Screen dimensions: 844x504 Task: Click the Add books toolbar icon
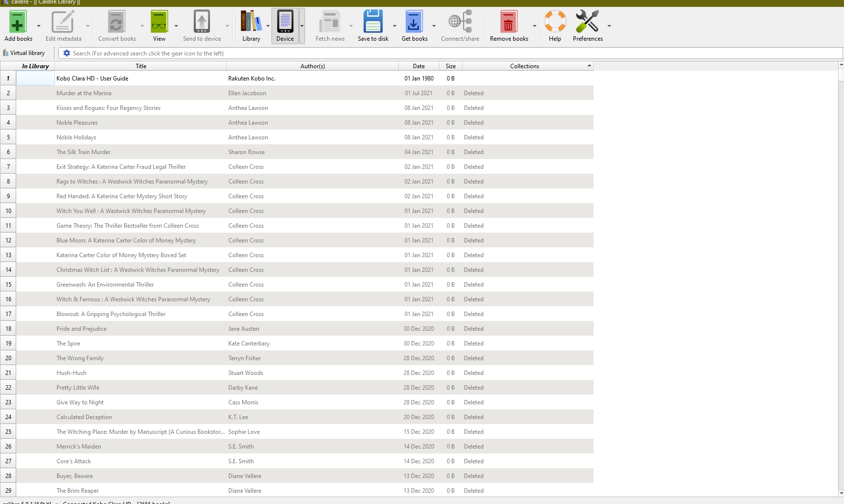coord(18,22)
